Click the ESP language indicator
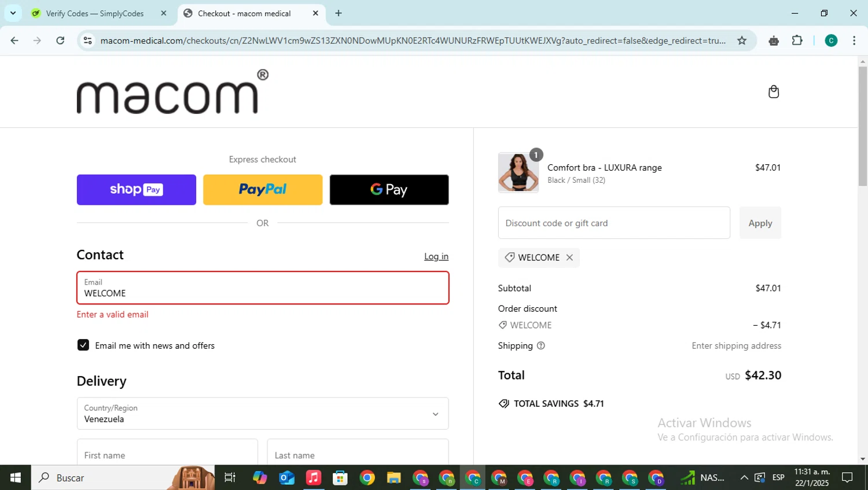The image size is (868, 490). pos(778,478)
